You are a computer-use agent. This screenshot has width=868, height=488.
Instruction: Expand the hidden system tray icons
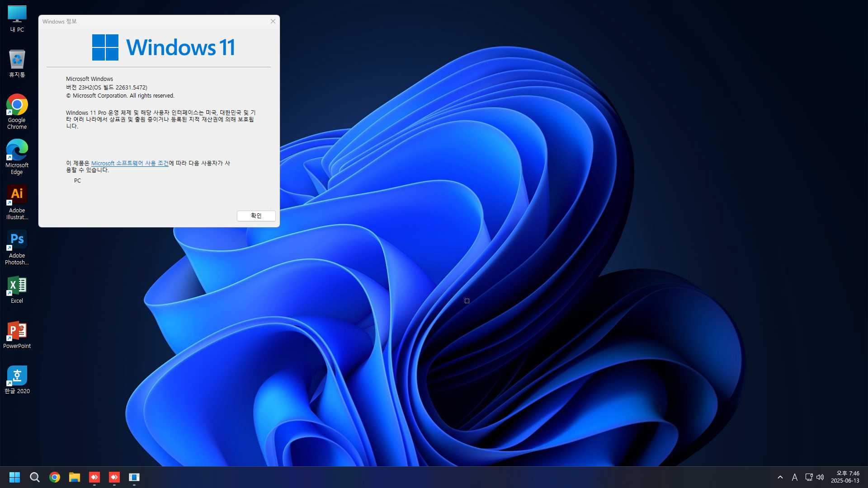780,477
